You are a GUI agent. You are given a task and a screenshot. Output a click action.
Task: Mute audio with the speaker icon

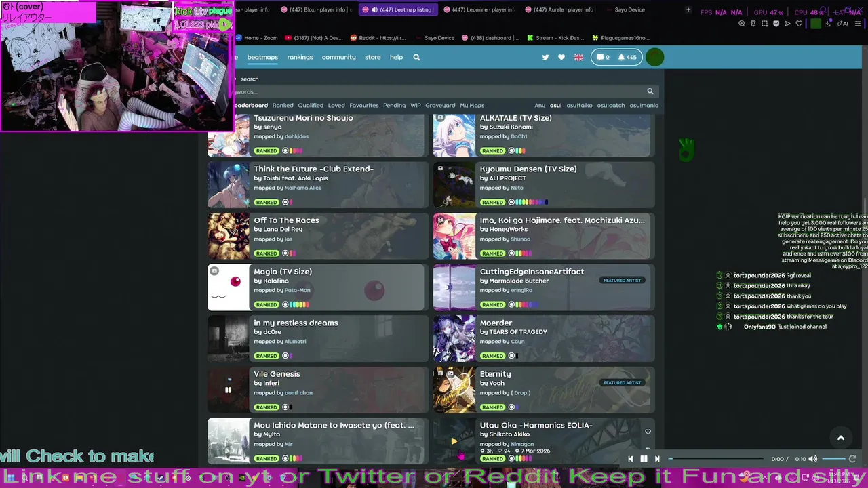click(x=812, y=459)
